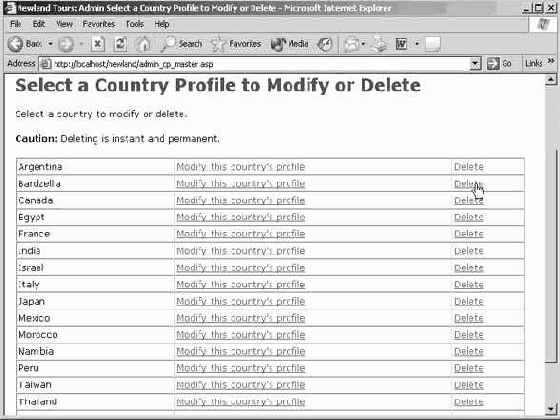Open the Favorites menu
The width and height of the screenshot is (560, 420).
pyautogui.click(x=99, y=24)
